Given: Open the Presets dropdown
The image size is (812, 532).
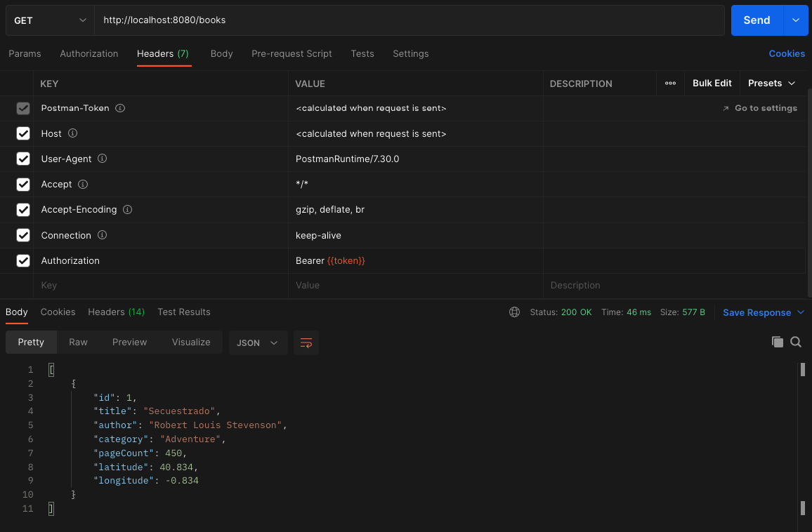Looking at the screenshot, I should (x=771, y=83).
